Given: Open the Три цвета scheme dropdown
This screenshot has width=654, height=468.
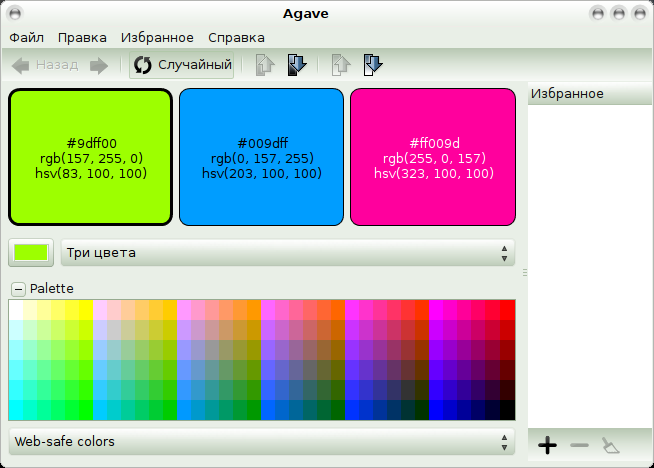Looking at the screenshot, I should [x=288, y=253].
